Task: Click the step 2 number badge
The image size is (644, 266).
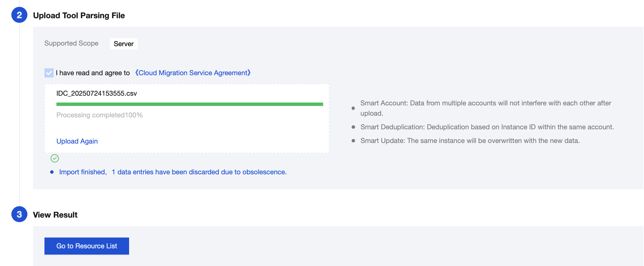Action: point(19,15)
